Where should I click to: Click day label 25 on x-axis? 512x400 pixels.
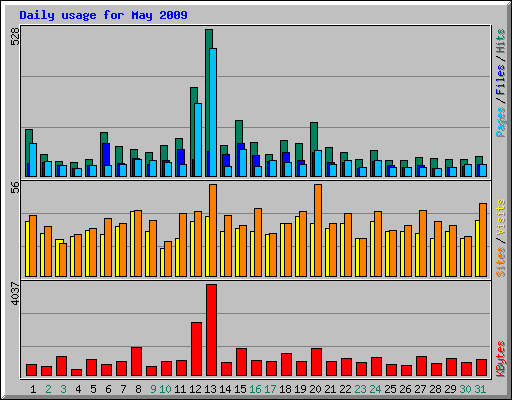point(390,389)
